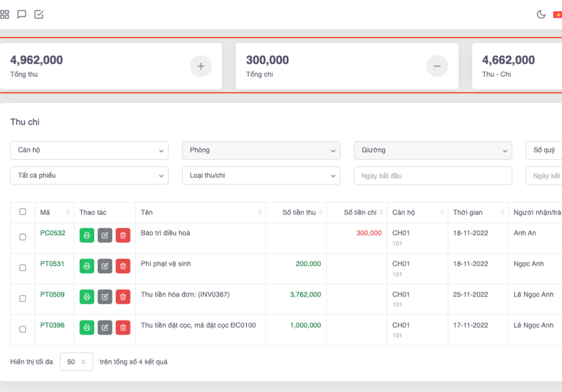The height and width of the screenshot is (392, 562).
Task: Toggle dark mode moon icon
Action: pyautogui.click(x=541, y=15)
